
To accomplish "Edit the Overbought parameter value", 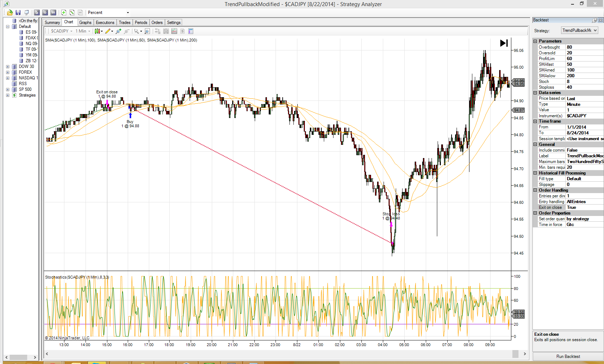I will tap(585, 47).
